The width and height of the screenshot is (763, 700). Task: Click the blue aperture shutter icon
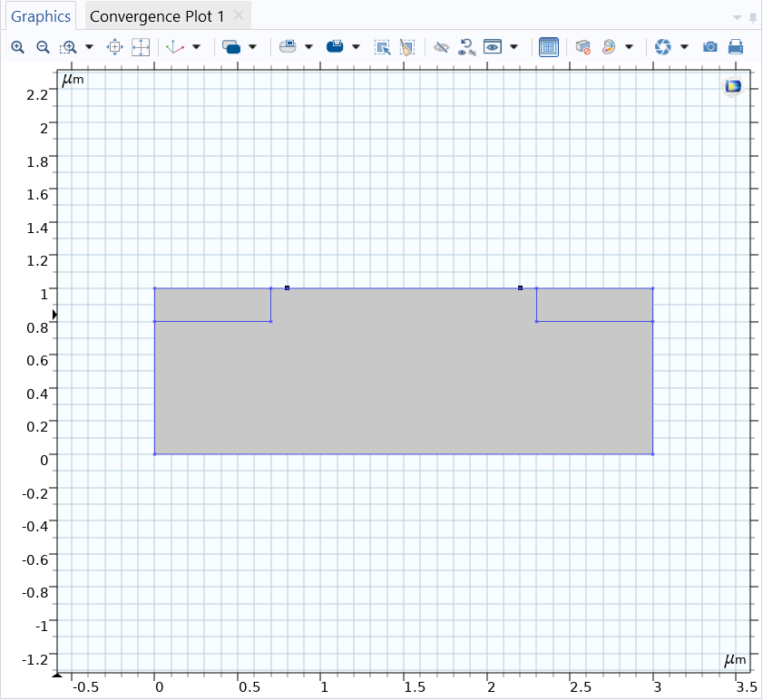(663, 47)
